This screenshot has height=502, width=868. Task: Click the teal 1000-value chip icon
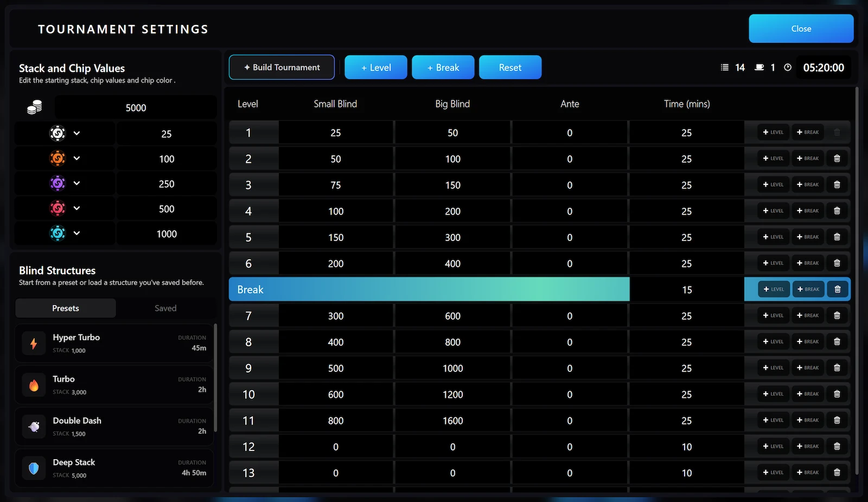pyautogui.click(x=58, y=233)
